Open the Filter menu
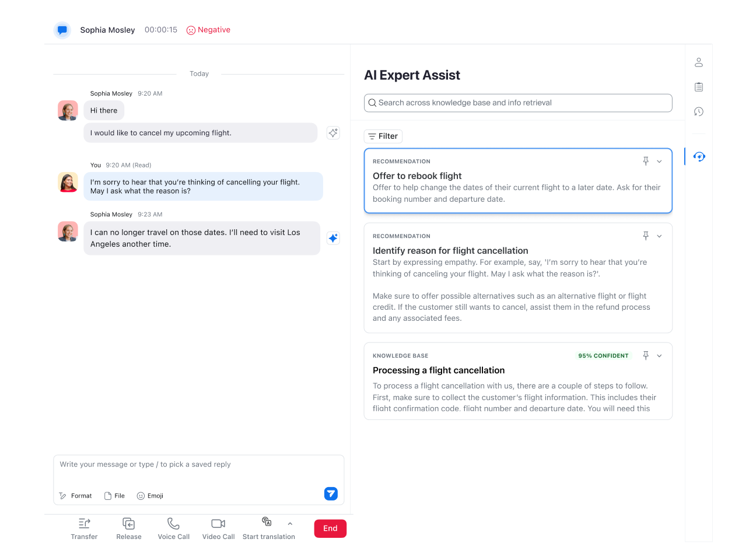The height and width of the screenshot is (560, 756). 383,136
